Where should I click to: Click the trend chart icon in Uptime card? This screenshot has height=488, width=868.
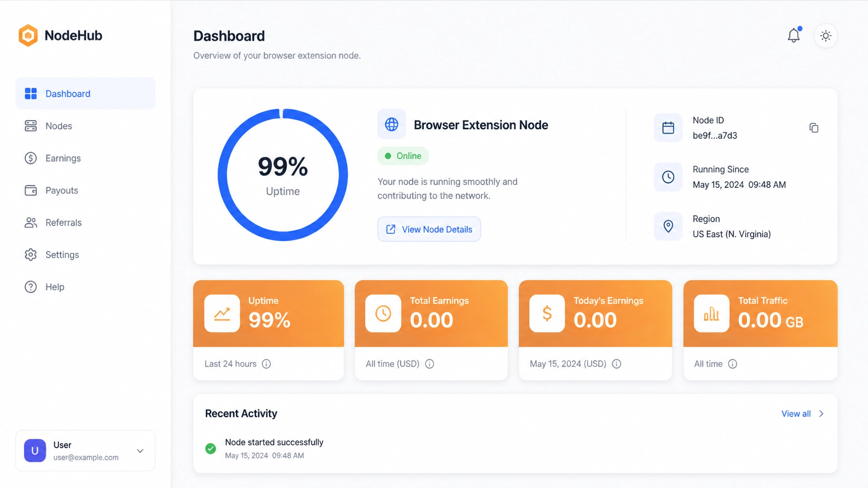click(x=222, y=314)
